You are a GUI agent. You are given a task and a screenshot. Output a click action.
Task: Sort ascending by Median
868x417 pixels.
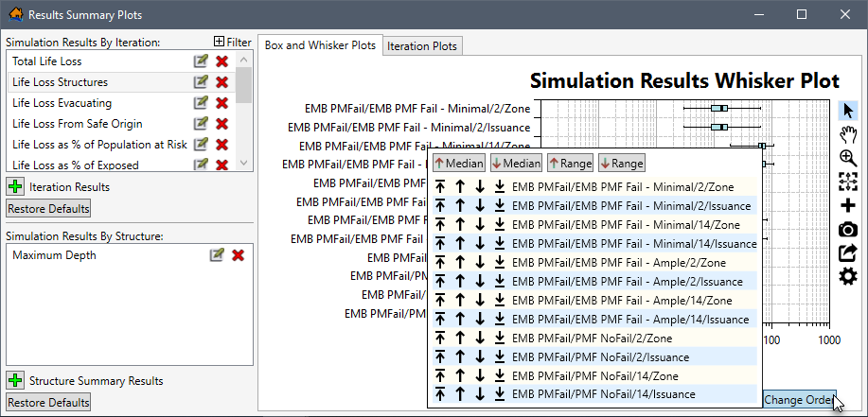point(459,164)
